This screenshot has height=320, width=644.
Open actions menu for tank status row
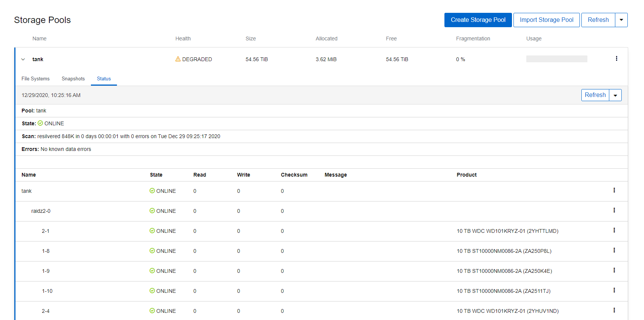[x=614, y=190]
